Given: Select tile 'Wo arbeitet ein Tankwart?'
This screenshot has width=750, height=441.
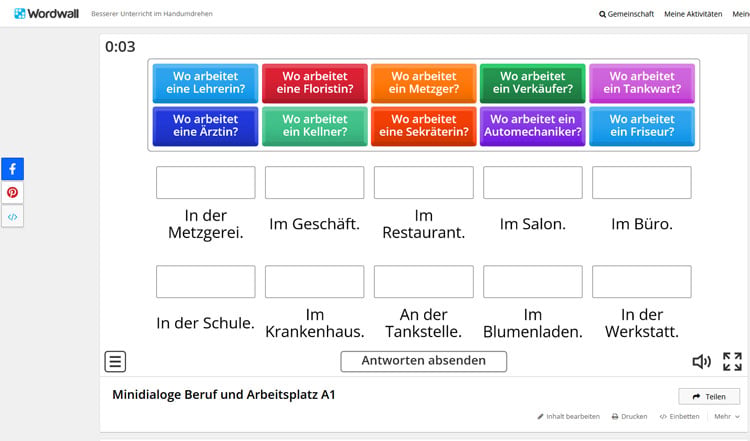Looking at the screenshot, I should click(642, 83).
